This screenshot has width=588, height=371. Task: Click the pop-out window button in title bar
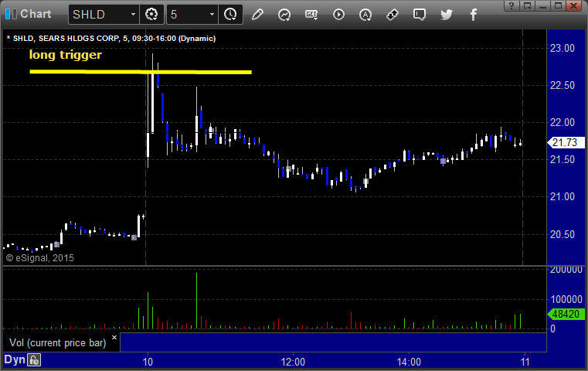[x=527, y=5]
